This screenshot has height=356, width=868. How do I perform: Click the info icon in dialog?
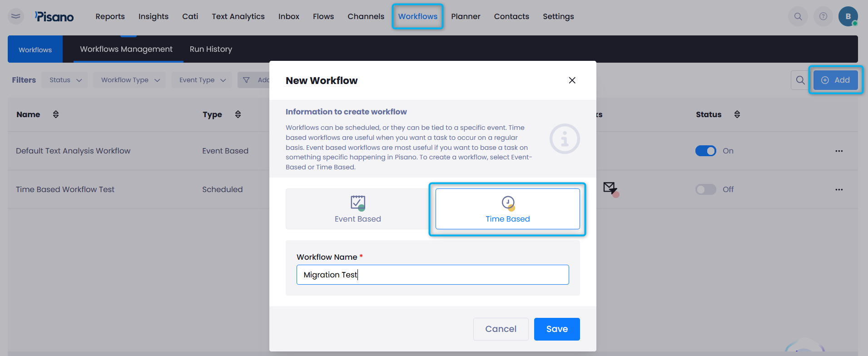point(564,139)
